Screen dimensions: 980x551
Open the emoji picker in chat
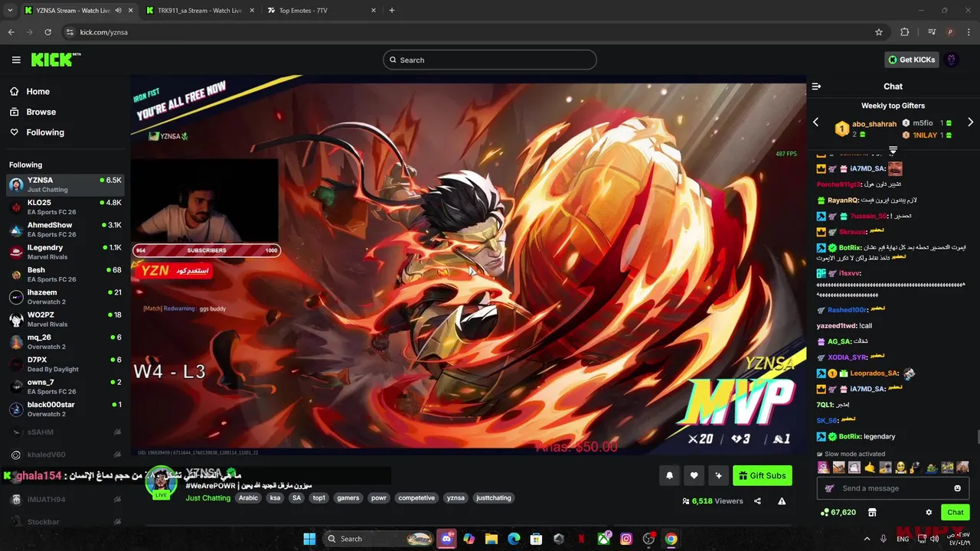957,488
